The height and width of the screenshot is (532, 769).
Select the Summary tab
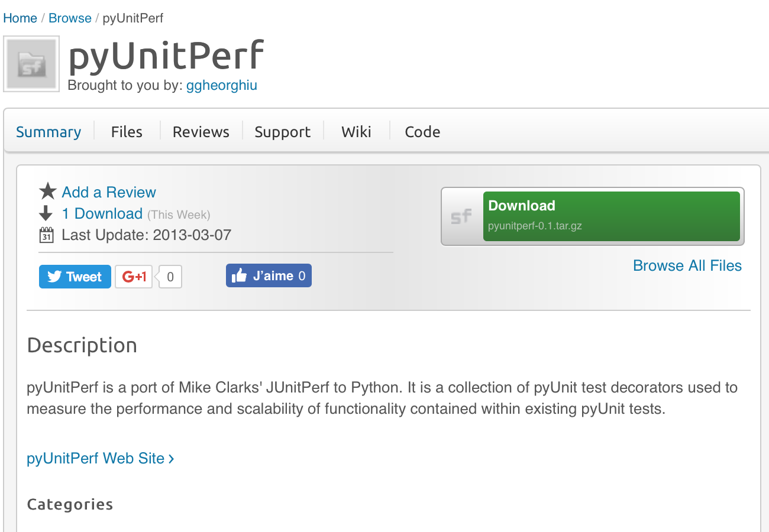pyautogui.click(x=49, y=132)
